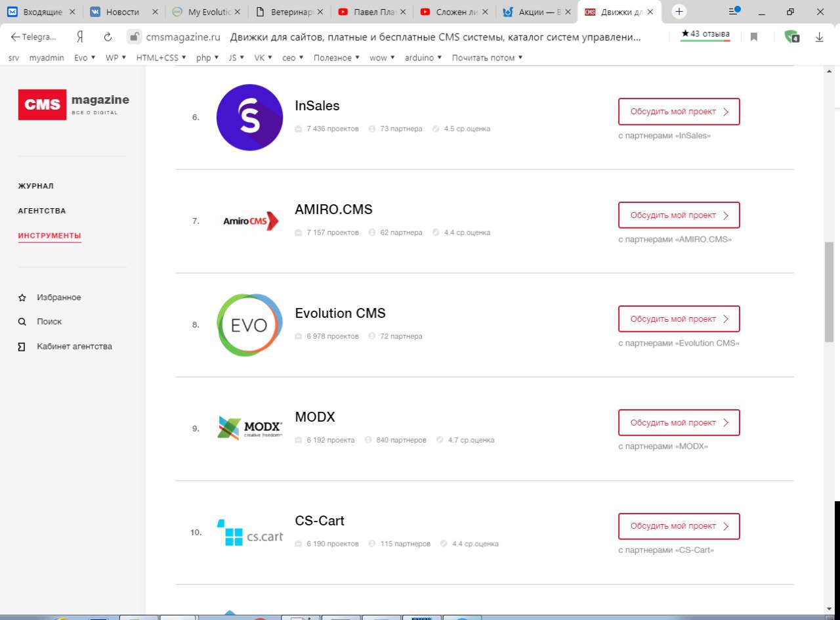Click the MODX creative freedom logo
Image resolution: width=840 pixels, height=620 pixels.
click(x=249, y=428)
